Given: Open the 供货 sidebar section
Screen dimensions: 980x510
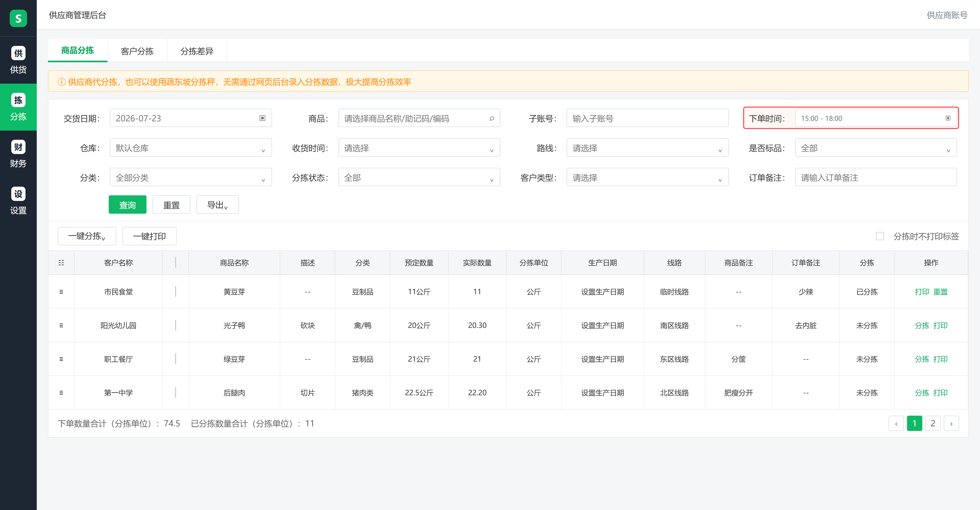Looking at the screenshot, I should 18,60.
